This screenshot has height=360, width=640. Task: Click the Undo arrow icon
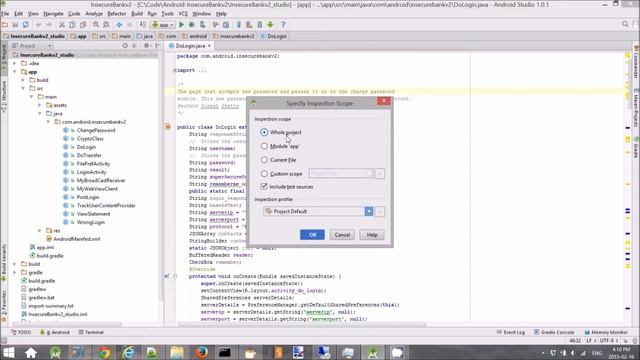[x=39, y=25]
